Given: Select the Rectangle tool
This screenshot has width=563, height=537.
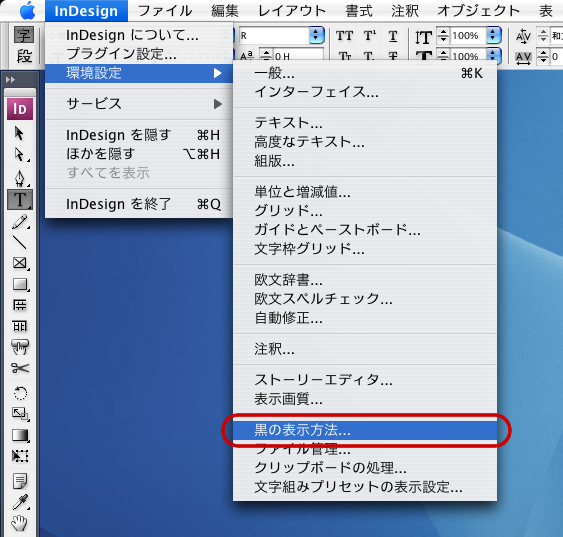Looking at the screenshot, I should click(20, 284).
